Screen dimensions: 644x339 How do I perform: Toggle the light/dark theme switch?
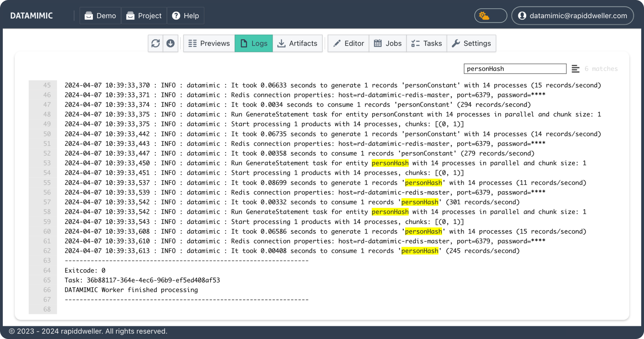490,15
